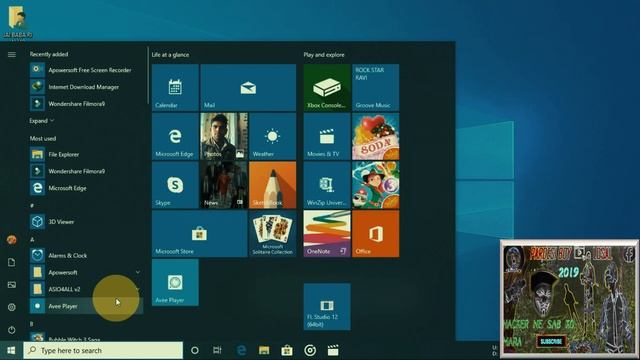Click the 'Type here to search' box
Image resolution: width=640 pixels, height=360 pixels.
point(103,350)
